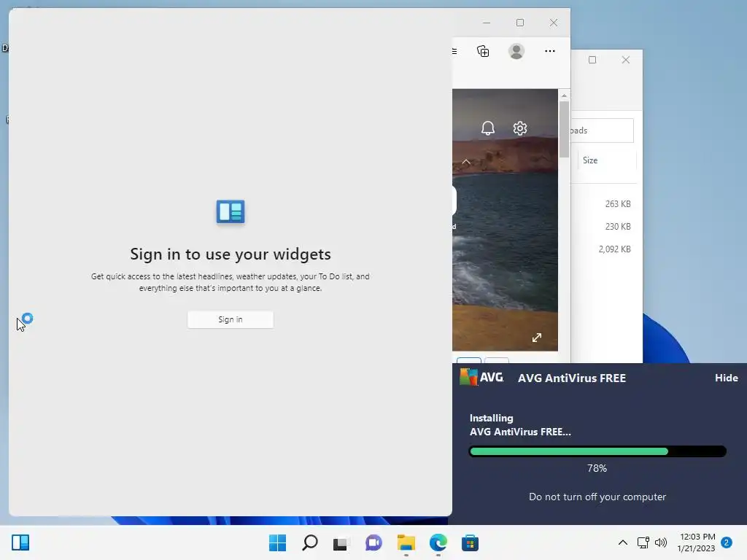Open network status in the system tray

point(643,542)
